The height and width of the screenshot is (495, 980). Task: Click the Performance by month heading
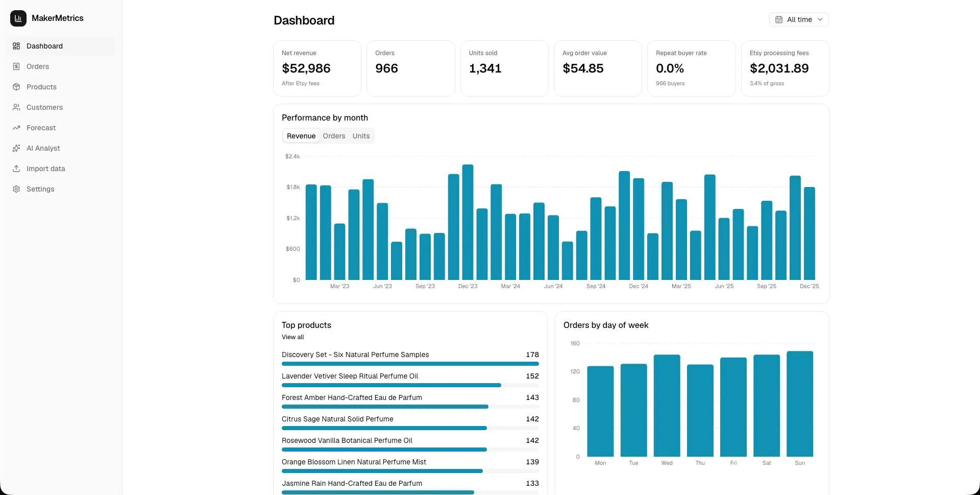point(325,117)
